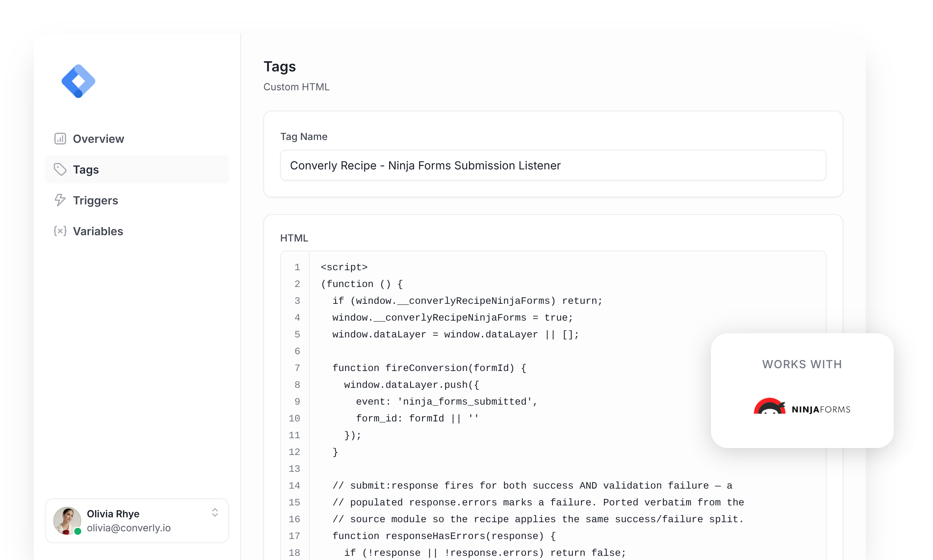Click the Tags label icon
Viewport: 933px width, 560px height.
click(x=60, y=169)
